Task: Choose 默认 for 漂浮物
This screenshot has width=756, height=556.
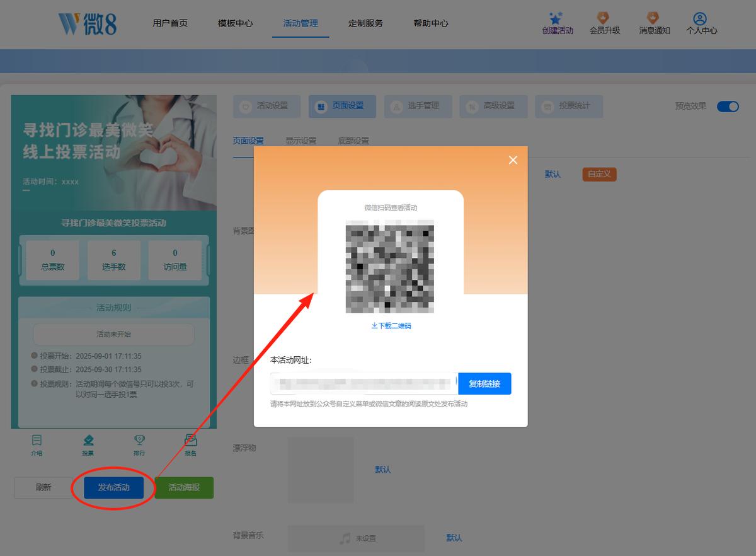Action: coord(383,470)
